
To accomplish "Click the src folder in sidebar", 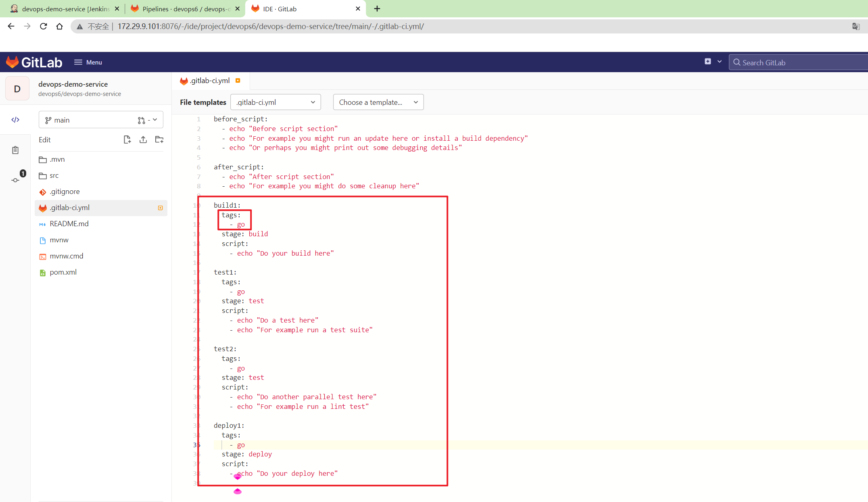I will pos(54,175).
